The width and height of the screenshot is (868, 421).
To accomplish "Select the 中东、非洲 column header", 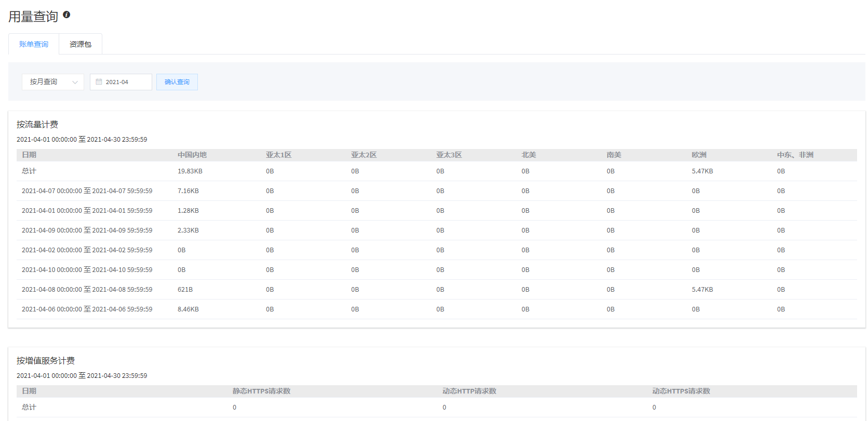I will point(795,155).
